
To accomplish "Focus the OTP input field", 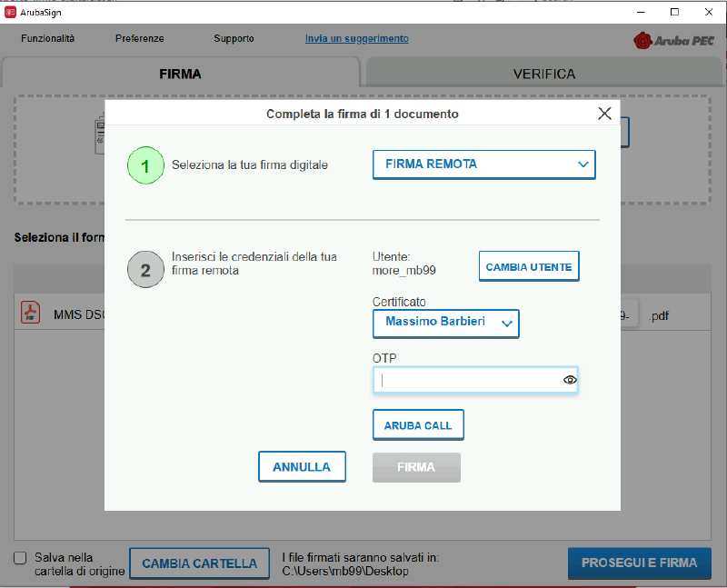I will (475, 380).
